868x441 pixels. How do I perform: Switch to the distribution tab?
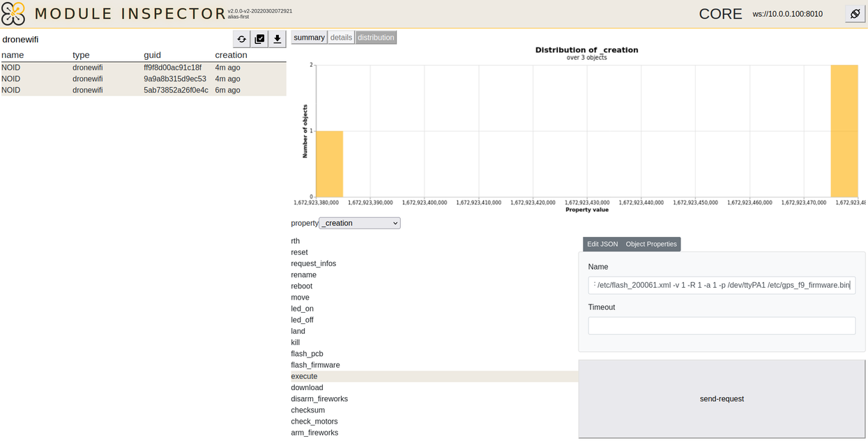(376, 37)
